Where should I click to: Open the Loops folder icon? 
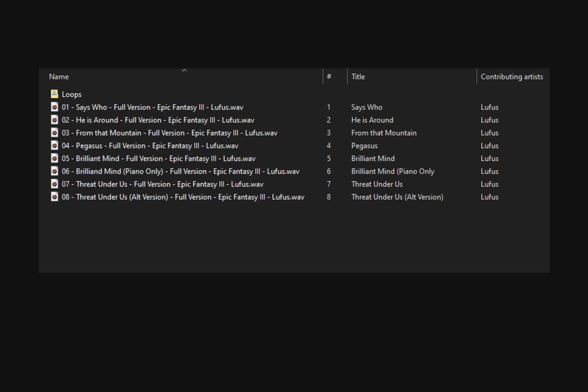pyautogui.click(x=54, y=94)
